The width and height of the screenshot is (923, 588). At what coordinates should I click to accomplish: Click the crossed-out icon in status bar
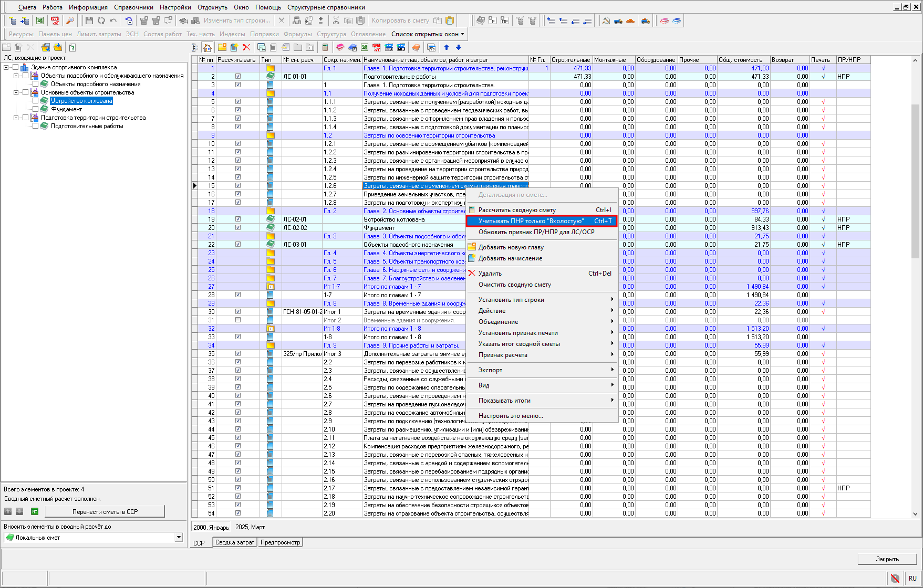[895, 578]
